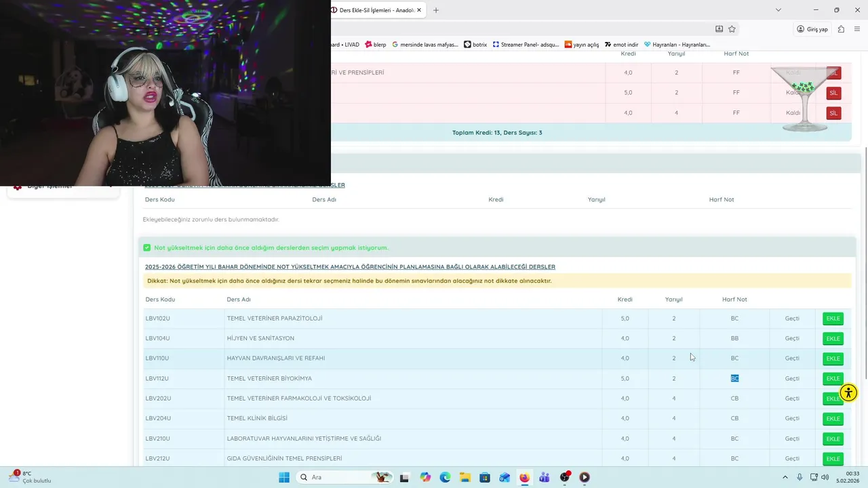Image resolution: width=868 pixels, height=488 pixels.
Task: Click the course code LBV110U
Action: tap(157, 358)
